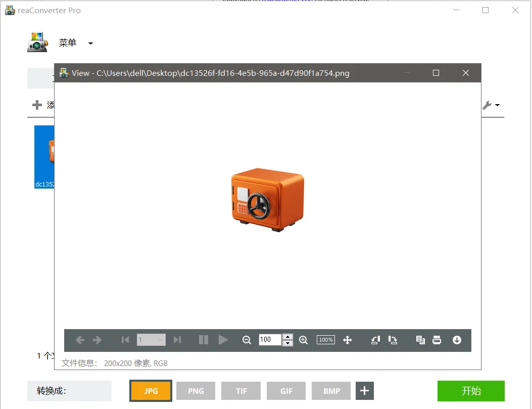532x409 pixels.
Task: Reset view to 100% actual size
Action: coord(326,340)
